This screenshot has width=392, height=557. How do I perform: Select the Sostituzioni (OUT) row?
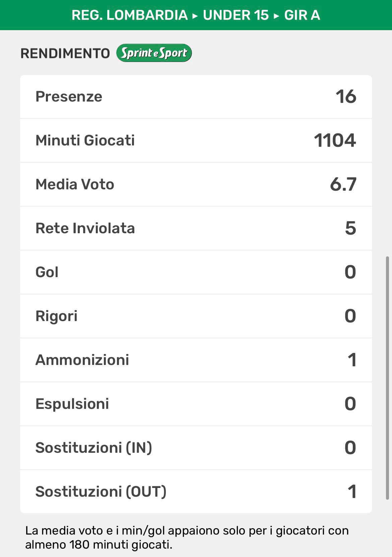pyautogui.click(x=196, y=492)
